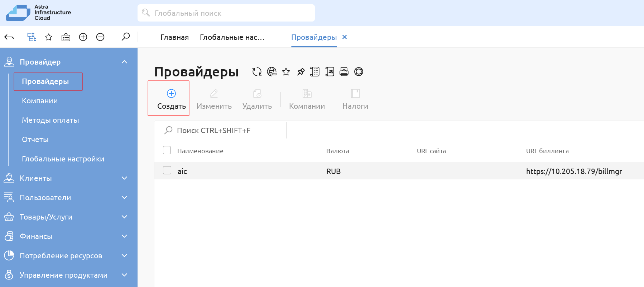Viewport: 644px width, 287px height.
Task: Refresh the Провайдеры list
Action: (257, 72)
